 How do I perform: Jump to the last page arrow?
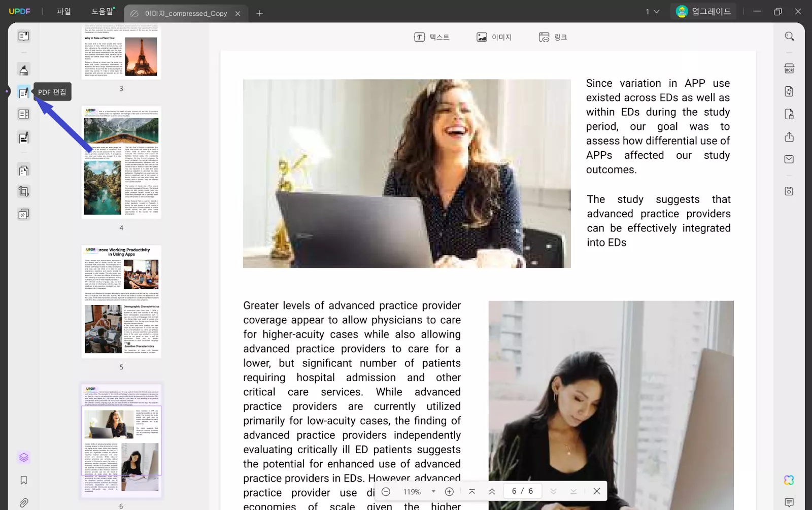coord(573,491)
